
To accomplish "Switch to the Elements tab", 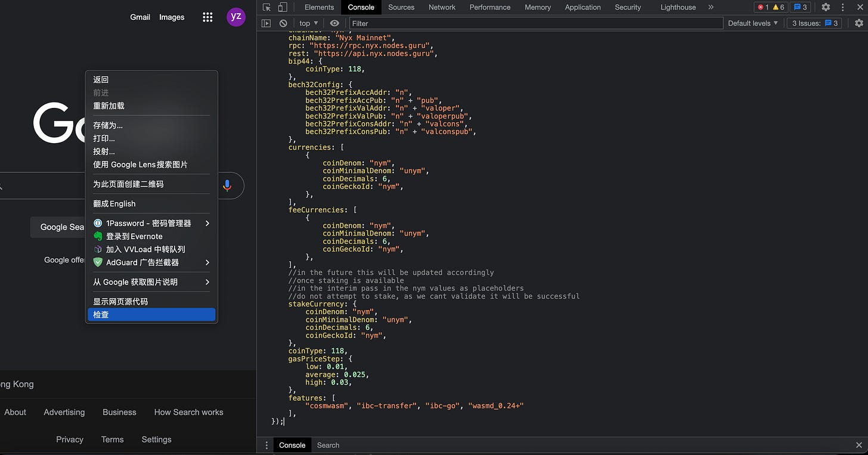I will tap(319, 7).
